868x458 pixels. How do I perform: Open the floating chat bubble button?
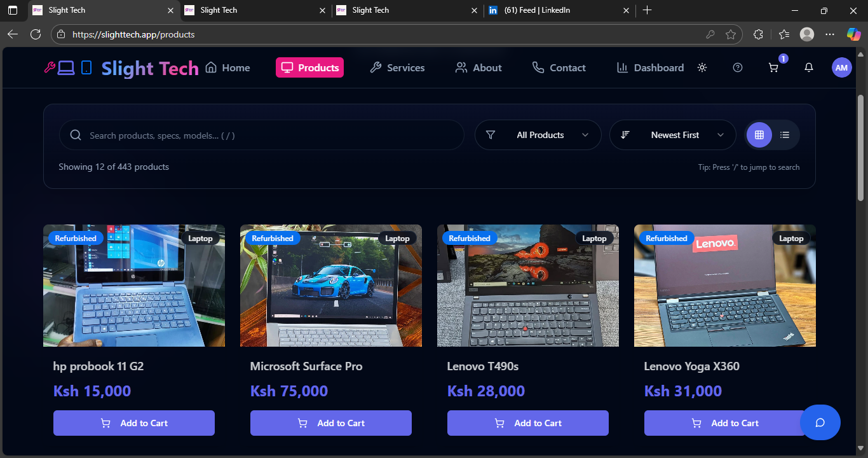tap(820, 422)
